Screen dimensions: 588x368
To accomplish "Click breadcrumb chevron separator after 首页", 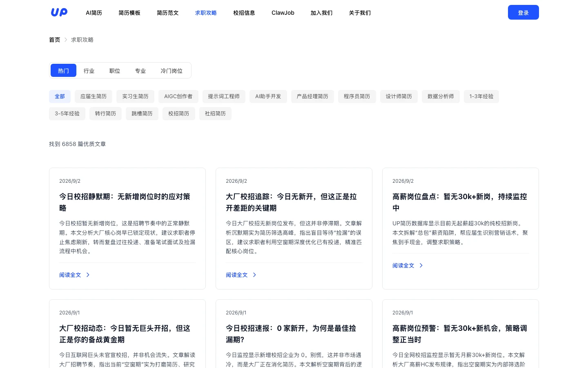I will tap(66, 40).
